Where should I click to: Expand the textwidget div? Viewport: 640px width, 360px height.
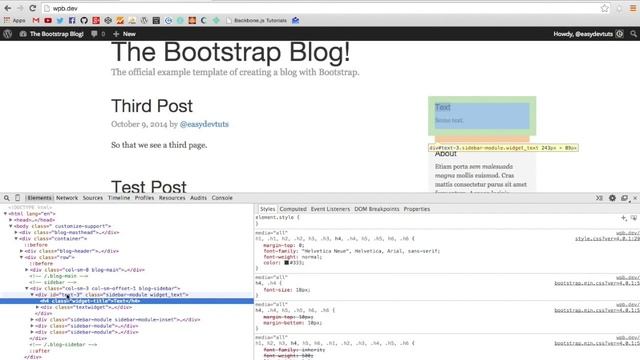38,307
